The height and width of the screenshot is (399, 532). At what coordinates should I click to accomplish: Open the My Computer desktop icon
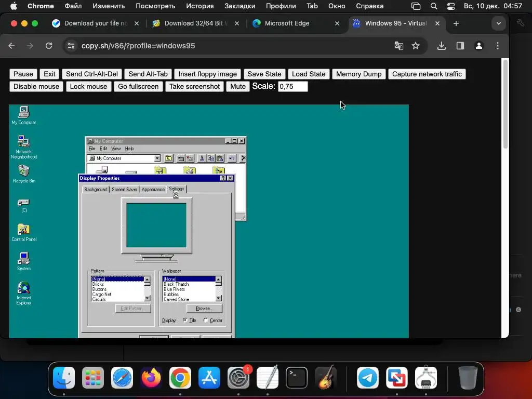(x=23, y=115)
